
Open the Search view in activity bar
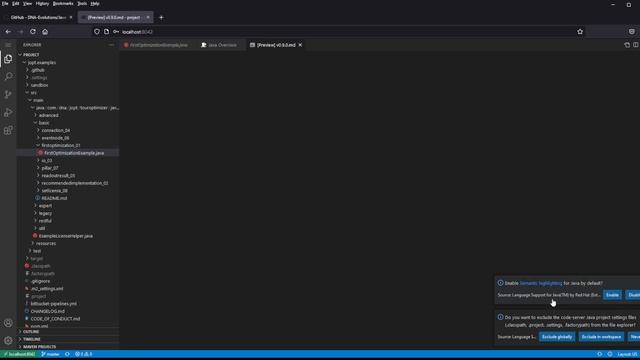[8, 77]
